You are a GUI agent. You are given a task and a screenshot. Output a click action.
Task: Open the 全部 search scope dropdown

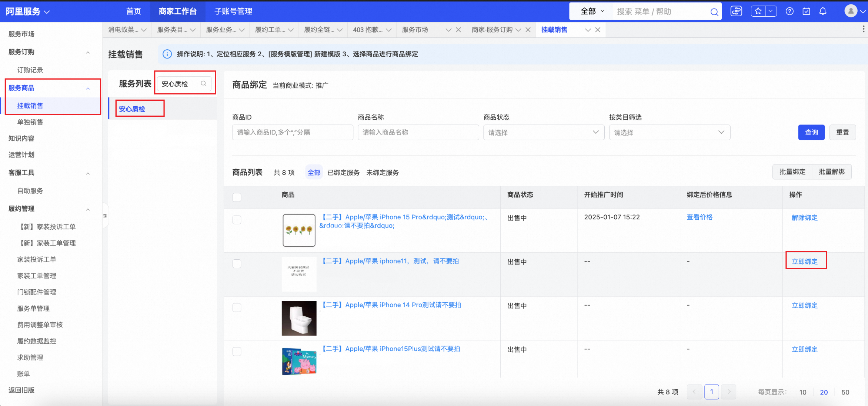pyautogui.click(x=592, y=11)
